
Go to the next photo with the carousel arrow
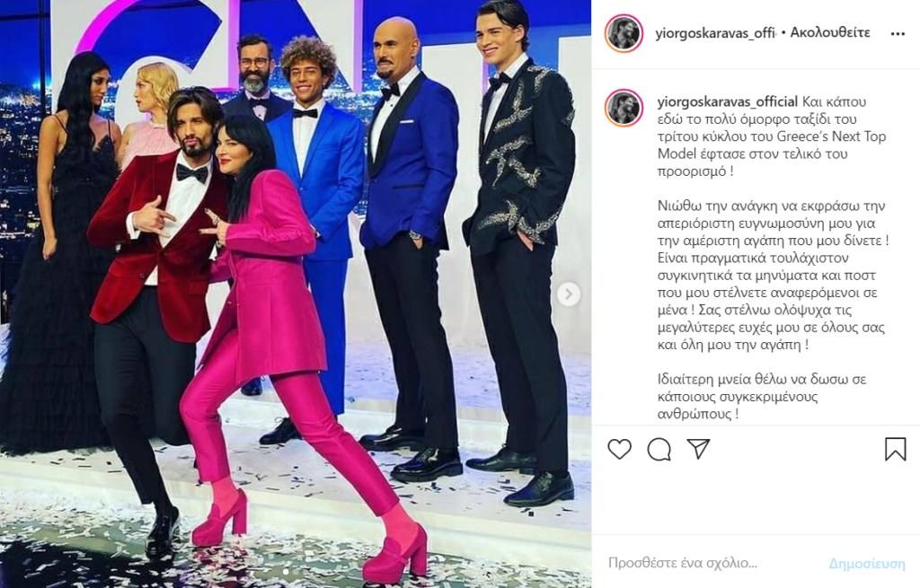(568, 294)
